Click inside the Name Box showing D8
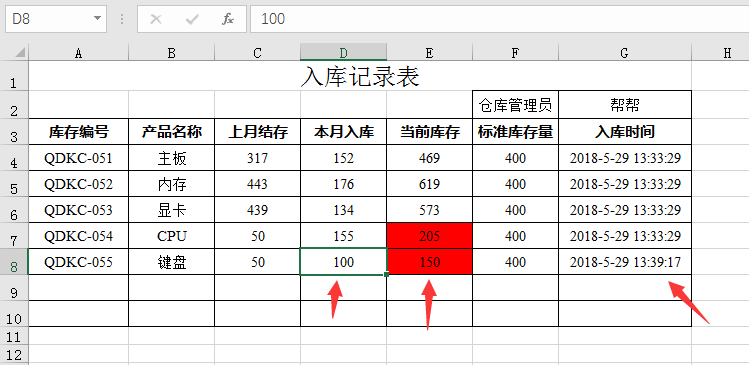Viewport: 749px width, 365px height. (x=48, y=19)
